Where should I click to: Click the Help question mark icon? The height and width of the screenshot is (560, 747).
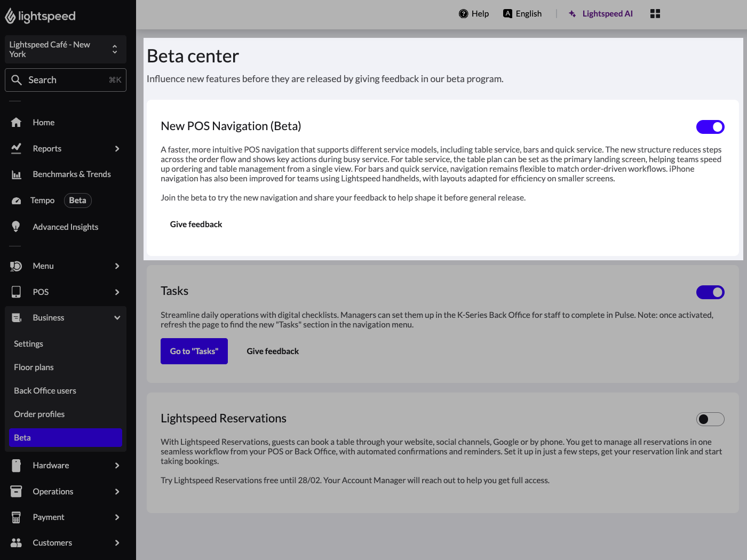pyautogui.click(x=463, y=13)
